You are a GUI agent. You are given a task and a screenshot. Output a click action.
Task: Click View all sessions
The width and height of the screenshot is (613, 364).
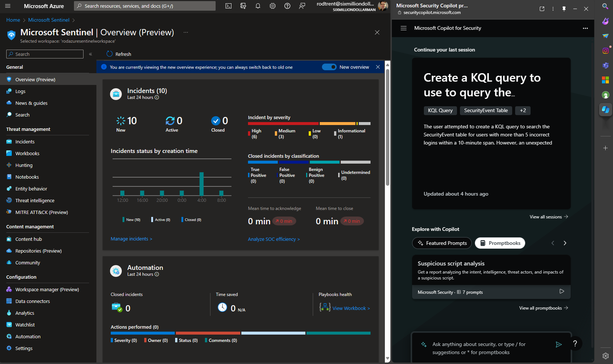549,217
